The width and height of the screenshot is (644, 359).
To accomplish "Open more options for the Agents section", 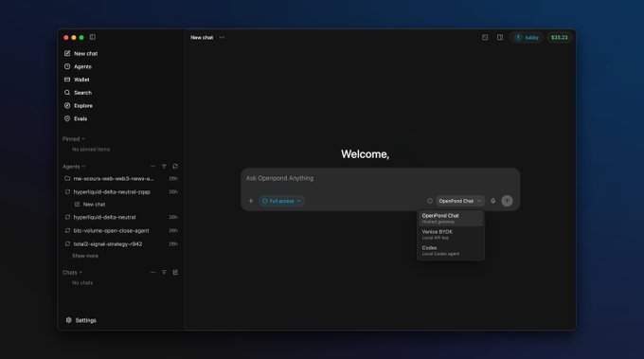I will pos(152,167).
